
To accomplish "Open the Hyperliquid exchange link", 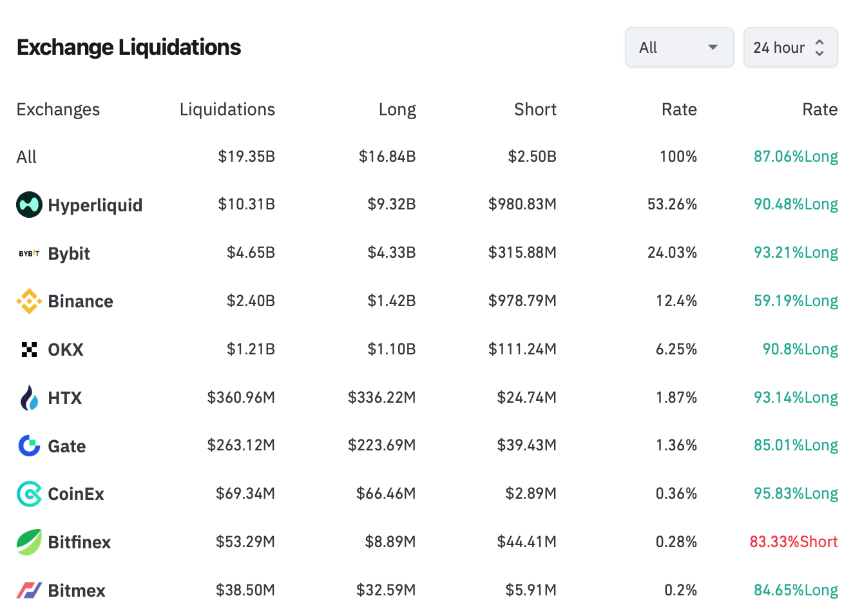I will [95, 205].
